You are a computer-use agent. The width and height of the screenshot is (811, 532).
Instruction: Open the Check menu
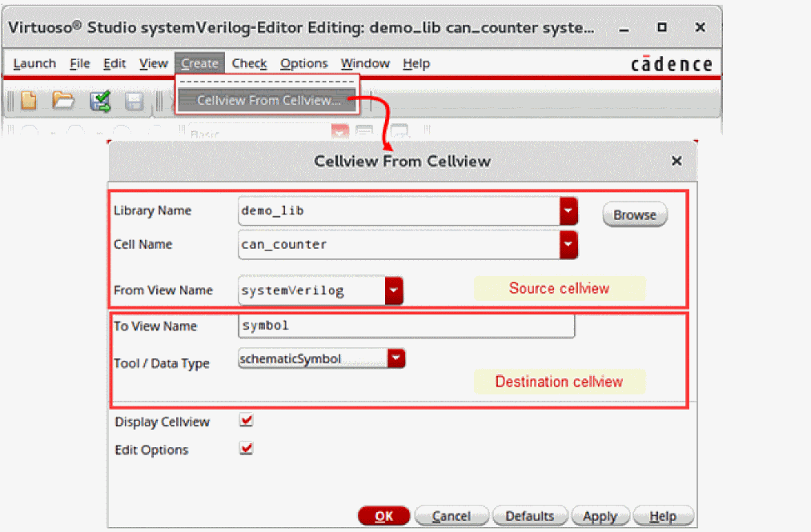coord(249,63)
